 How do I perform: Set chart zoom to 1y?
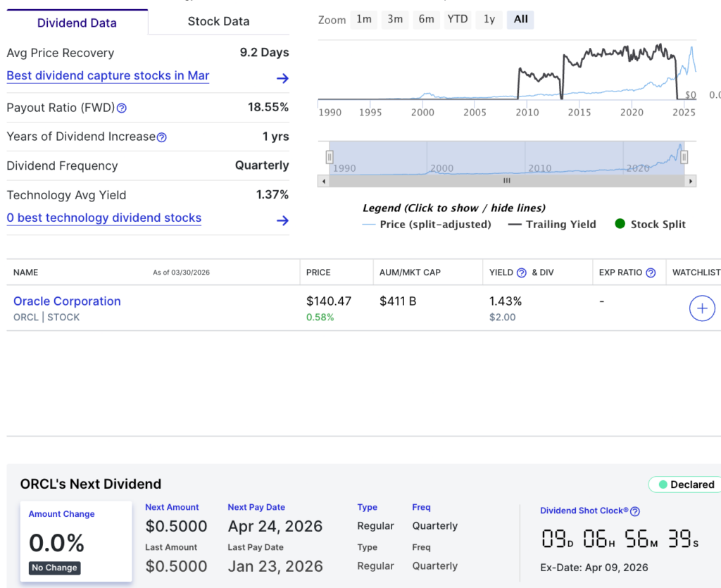489,19
